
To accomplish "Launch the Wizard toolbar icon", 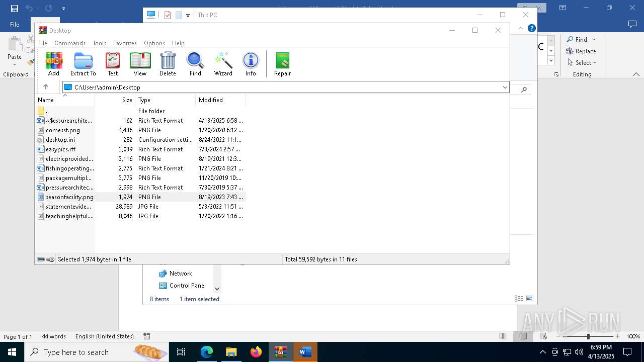I will pos(223,64).
